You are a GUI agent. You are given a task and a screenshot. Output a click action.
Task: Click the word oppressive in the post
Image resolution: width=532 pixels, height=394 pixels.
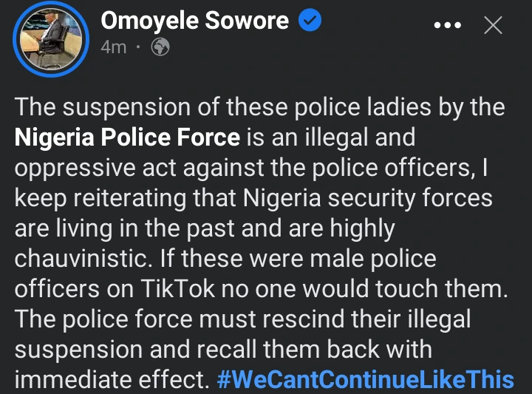click(77, 167)
